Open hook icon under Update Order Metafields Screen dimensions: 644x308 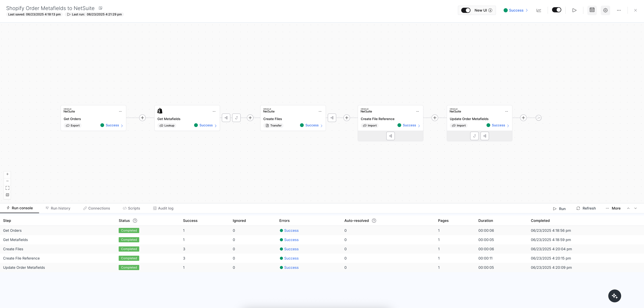(474, 136)
